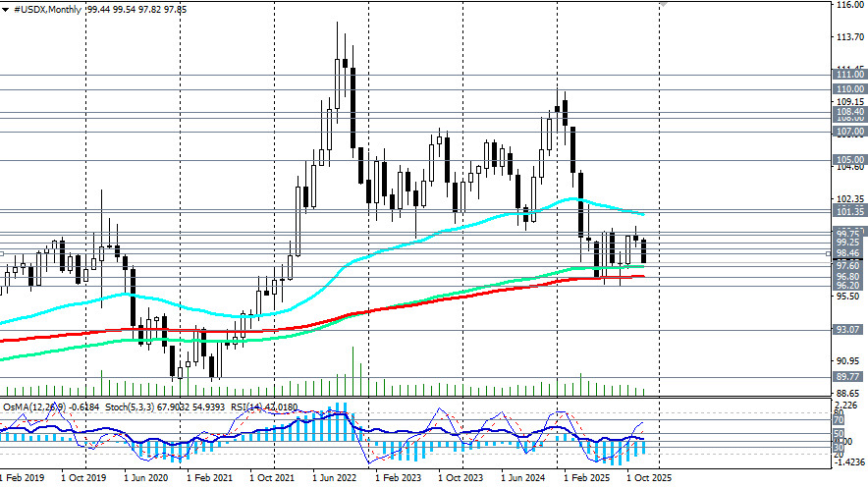The height and width of the screenshot is (488, 868).
Task: Select the 98.46 price level label
Action: [x=849, y=253]
